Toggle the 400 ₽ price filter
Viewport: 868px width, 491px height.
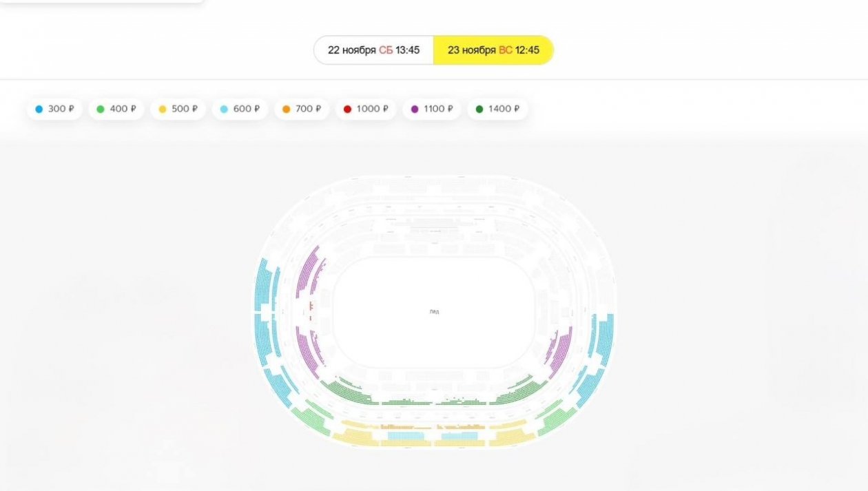(116, 109)
